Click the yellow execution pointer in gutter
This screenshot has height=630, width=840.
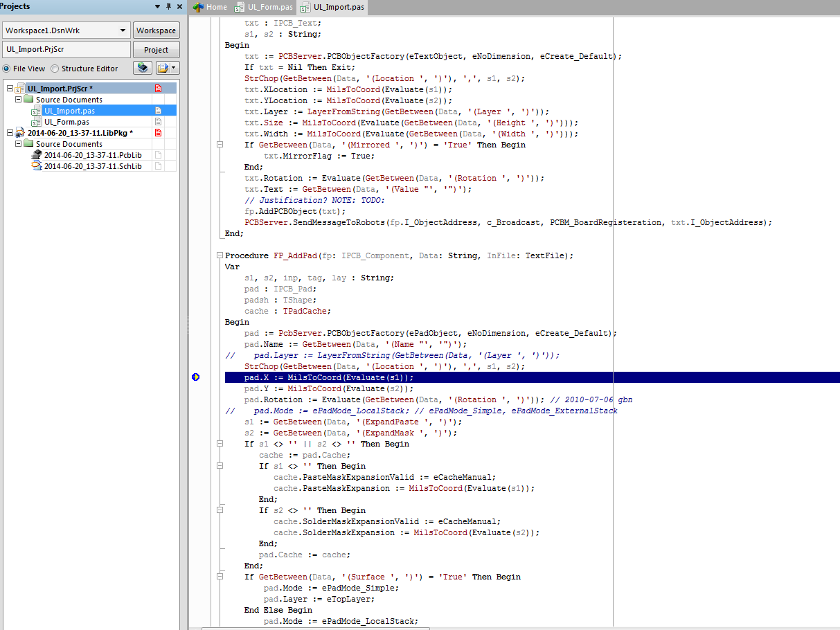tap(196, 377)
